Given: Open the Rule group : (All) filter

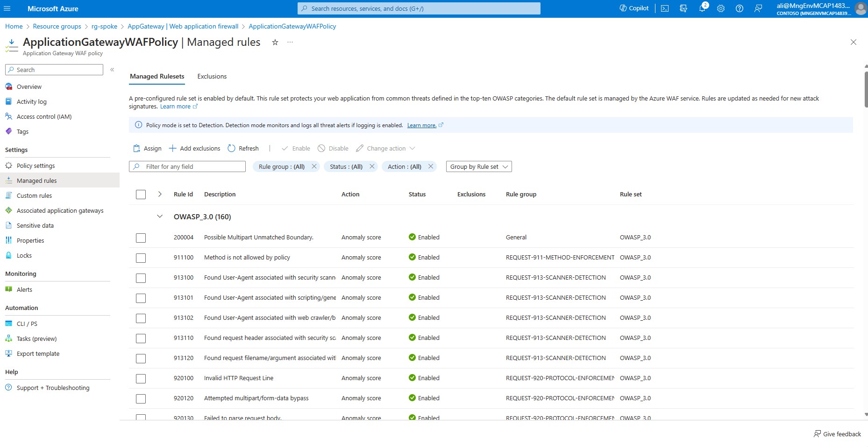Looking at the screenshot, I should tap(282, 166).
